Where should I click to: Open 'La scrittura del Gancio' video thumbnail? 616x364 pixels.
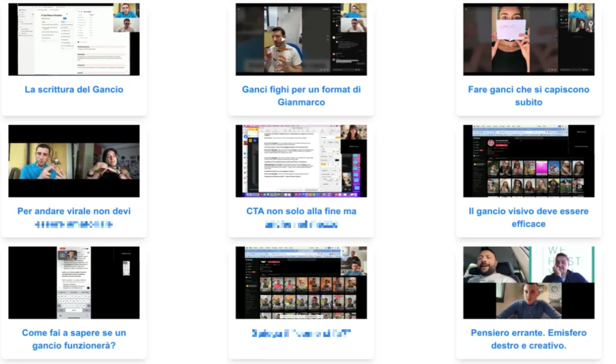click(x=74, y=39)
